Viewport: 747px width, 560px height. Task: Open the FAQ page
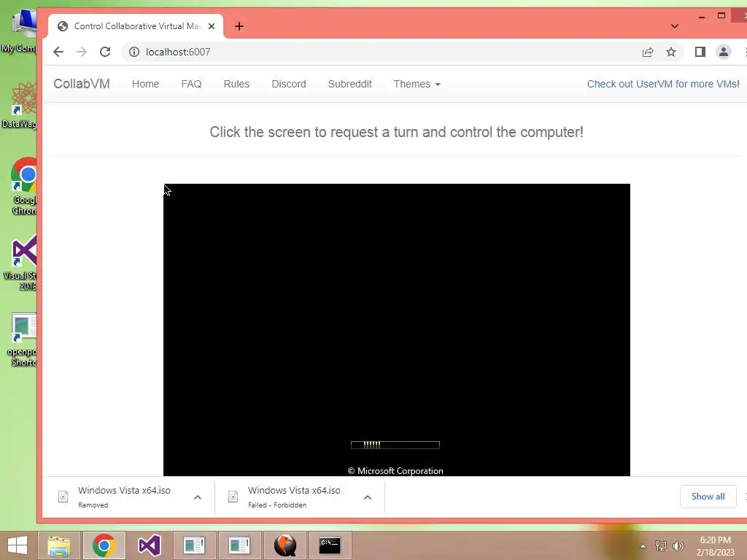click(x=191, y=84)
